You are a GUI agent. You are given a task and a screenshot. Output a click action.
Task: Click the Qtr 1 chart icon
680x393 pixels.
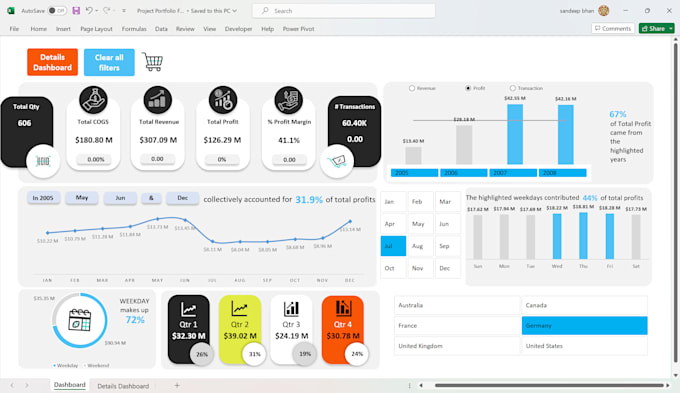pyautogui.click(x=188, y=309)
